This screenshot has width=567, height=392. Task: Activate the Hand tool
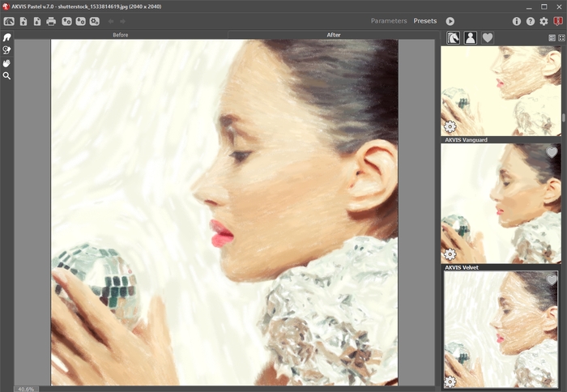[x=6, y=63]
